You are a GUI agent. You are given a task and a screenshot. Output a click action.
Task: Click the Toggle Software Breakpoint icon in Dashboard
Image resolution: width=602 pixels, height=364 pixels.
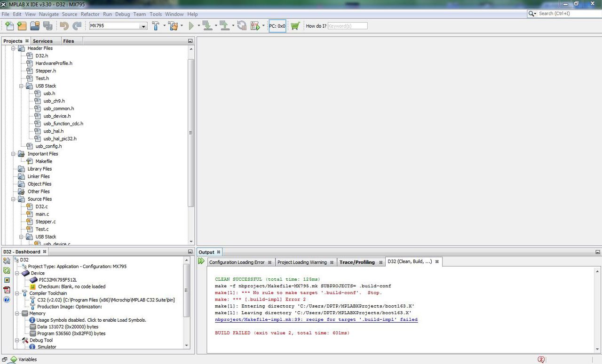7,280
